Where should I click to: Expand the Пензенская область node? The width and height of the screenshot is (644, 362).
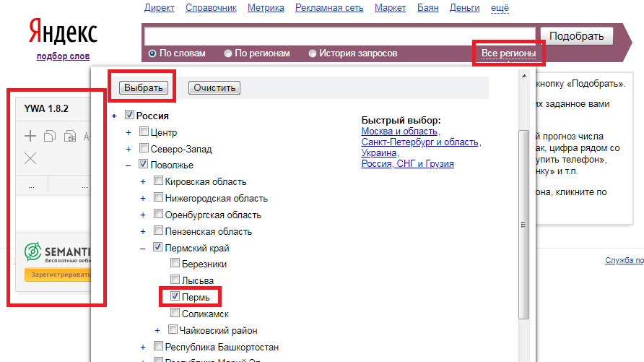[143, 232]
